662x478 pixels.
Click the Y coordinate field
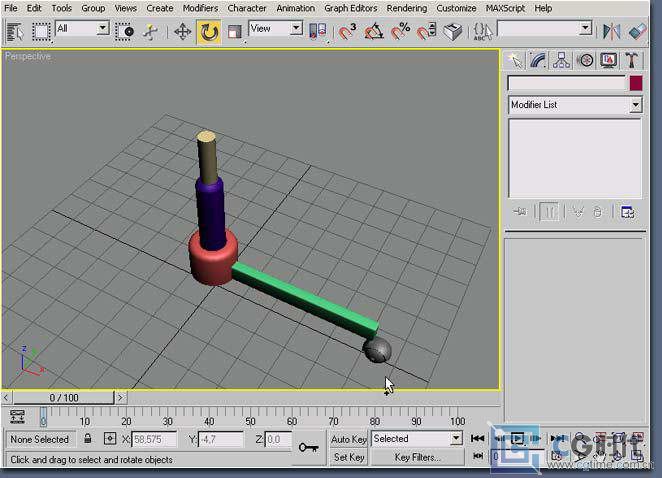click(221, 440)
